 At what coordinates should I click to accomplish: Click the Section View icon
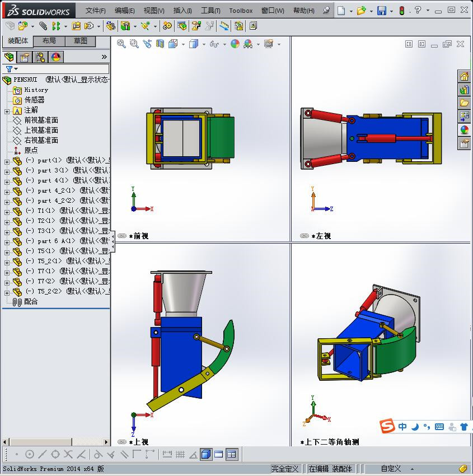pyautogui.click(x=160, y=44)
